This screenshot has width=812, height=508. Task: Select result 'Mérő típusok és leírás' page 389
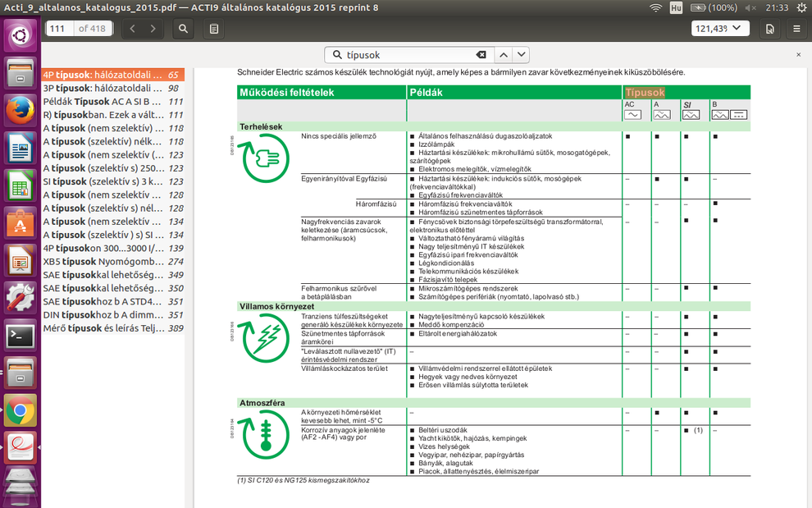pos(112,328)
